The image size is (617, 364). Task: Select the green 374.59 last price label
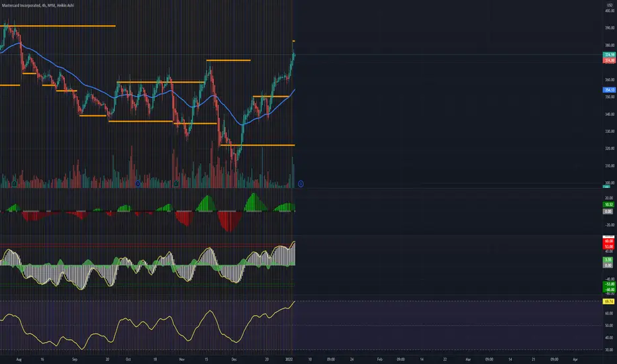point(609,55)
